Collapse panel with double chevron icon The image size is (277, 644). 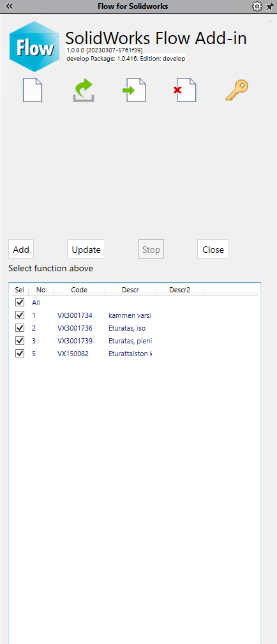10,6
